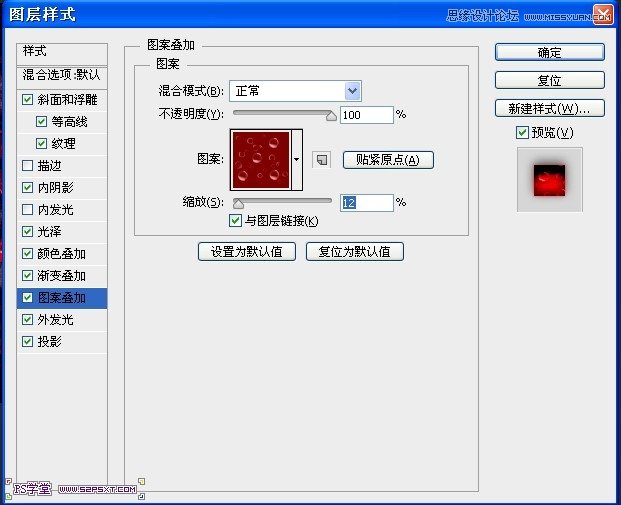621x505 pixels.
Task: Click the new preset from pattern icon
Action: (321, 160)
